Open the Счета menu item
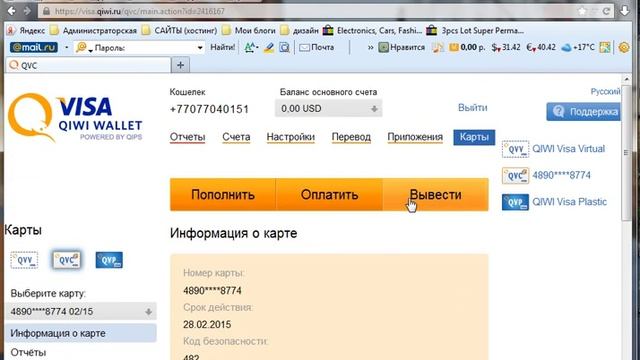This screenshot has width=640, height=360. click(x=236, y=137)
